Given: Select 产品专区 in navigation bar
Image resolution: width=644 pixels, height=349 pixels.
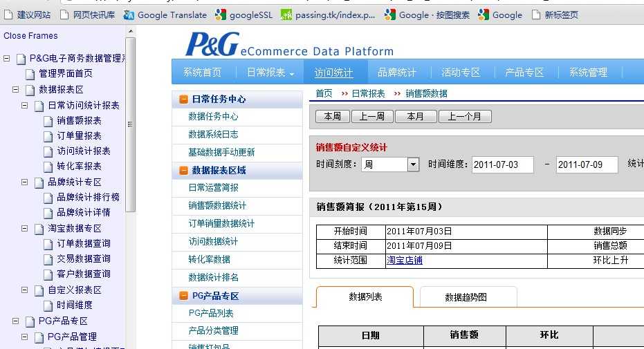Looking at the screenshot, I should (x=524, y=73).
